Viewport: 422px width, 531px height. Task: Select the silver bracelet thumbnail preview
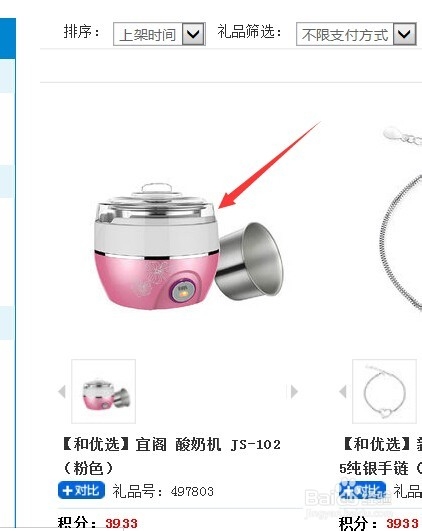click(384, 391)
